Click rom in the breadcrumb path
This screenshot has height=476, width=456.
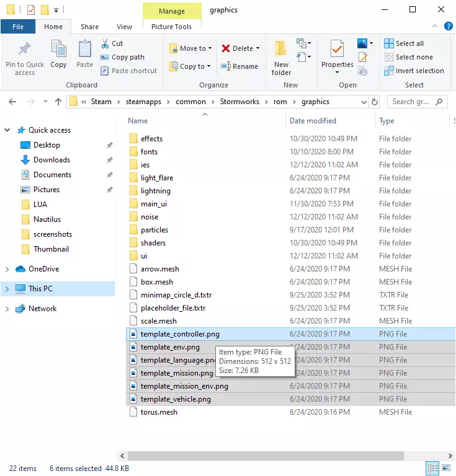pos(280,102)
